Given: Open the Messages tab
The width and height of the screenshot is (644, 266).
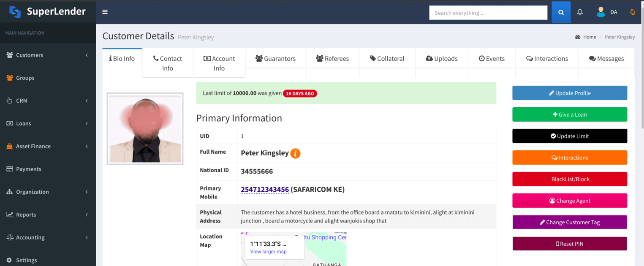Looking at the screenshot, I should pyautogui.click(x=606, y=59).
